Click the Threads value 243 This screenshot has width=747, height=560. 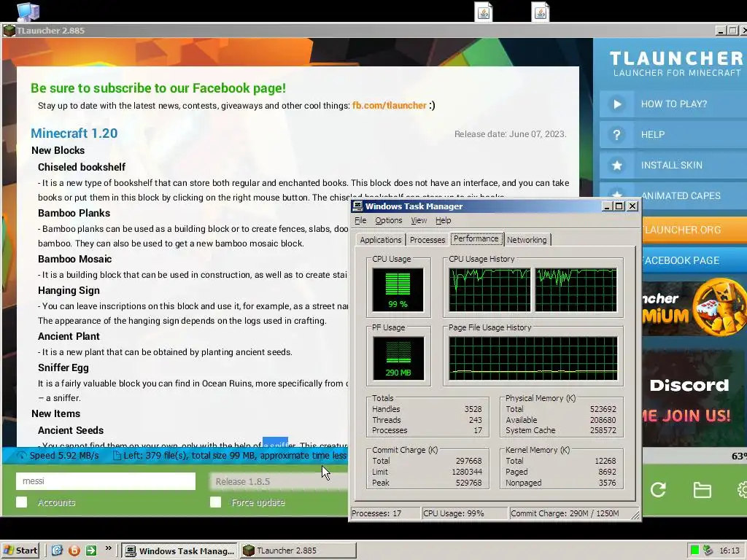coord(475,420)
